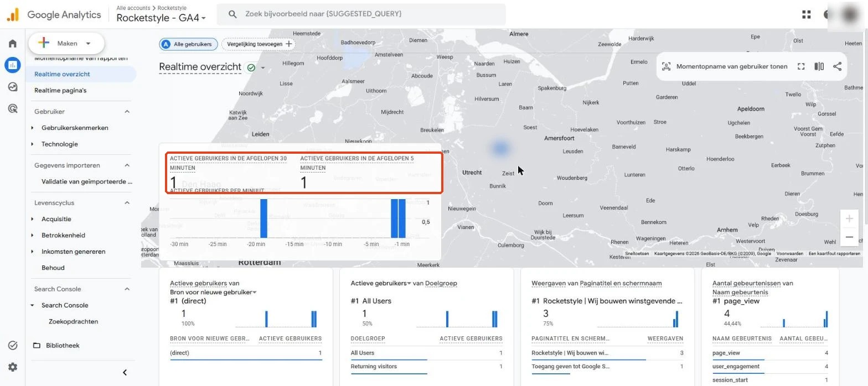Collapse the Gebruiker section

(x=127, y=112)
